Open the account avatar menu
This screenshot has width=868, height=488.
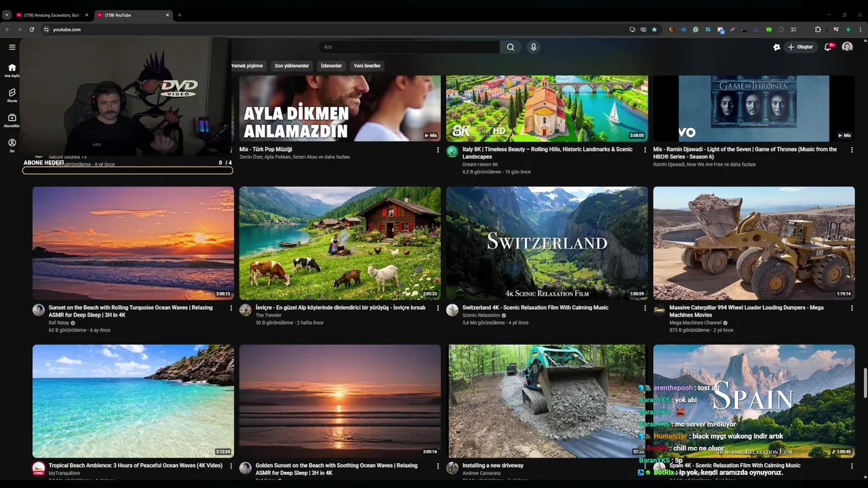click(847, 47)
